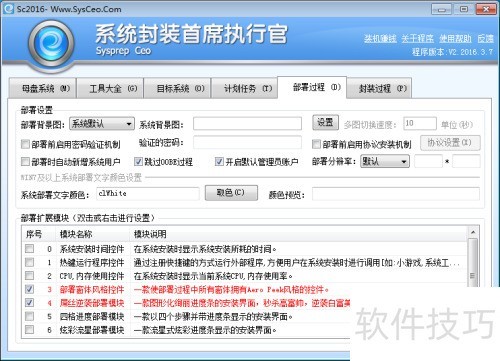Select the 屌丝逆袭部署模块 row name

click(x=92, y=303)
